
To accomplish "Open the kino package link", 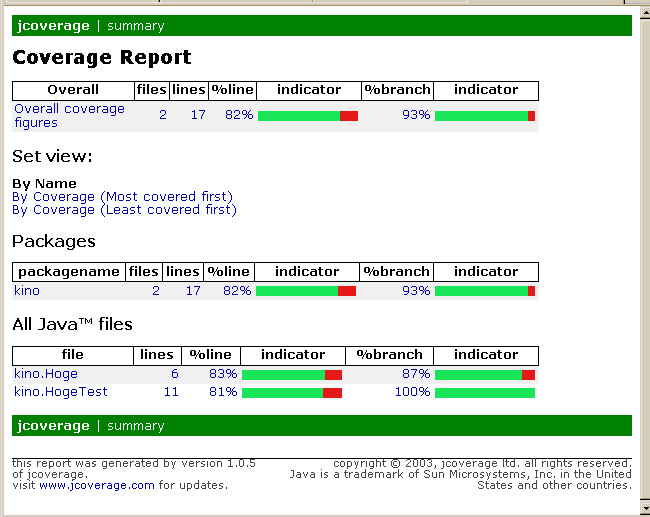I will click(x=27, y=291).
